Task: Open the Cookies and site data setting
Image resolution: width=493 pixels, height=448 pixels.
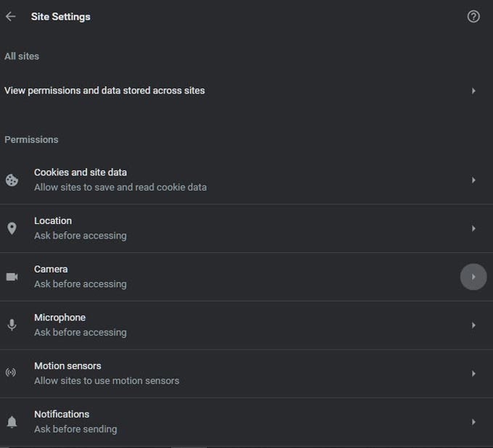Action: point(246,181)
